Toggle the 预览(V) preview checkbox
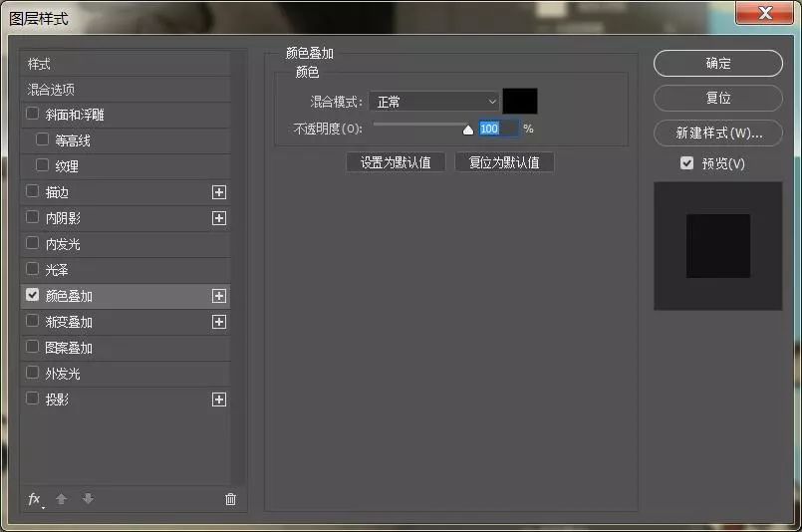This screenshot has width=802, height=532. tap(686, 163)
